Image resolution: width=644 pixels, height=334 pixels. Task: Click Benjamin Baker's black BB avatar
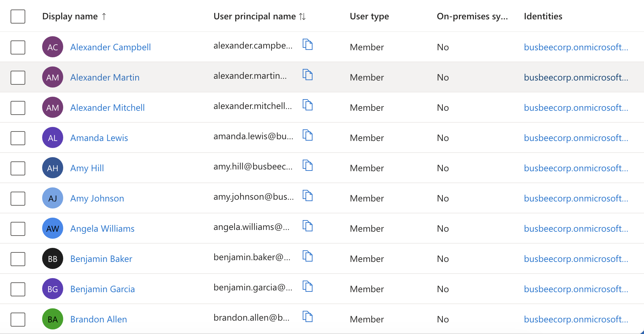(x=52, y=258)
